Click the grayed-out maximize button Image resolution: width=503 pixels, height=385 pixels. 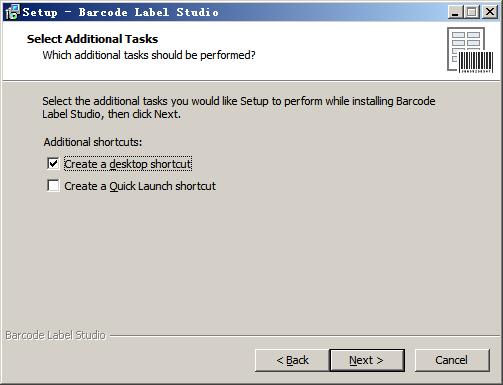pyautogui.click(x=472, y=12)
